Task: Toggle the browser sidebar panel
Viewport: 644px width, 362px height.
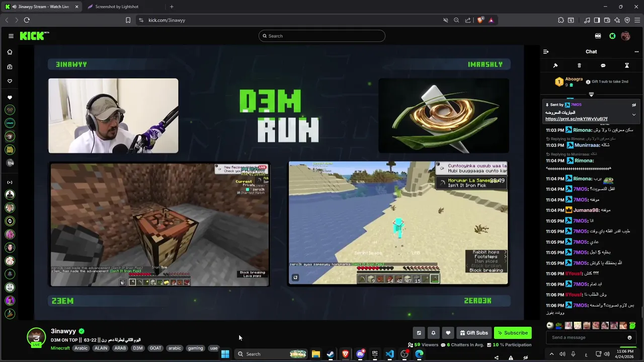Action: pos(597,20)
